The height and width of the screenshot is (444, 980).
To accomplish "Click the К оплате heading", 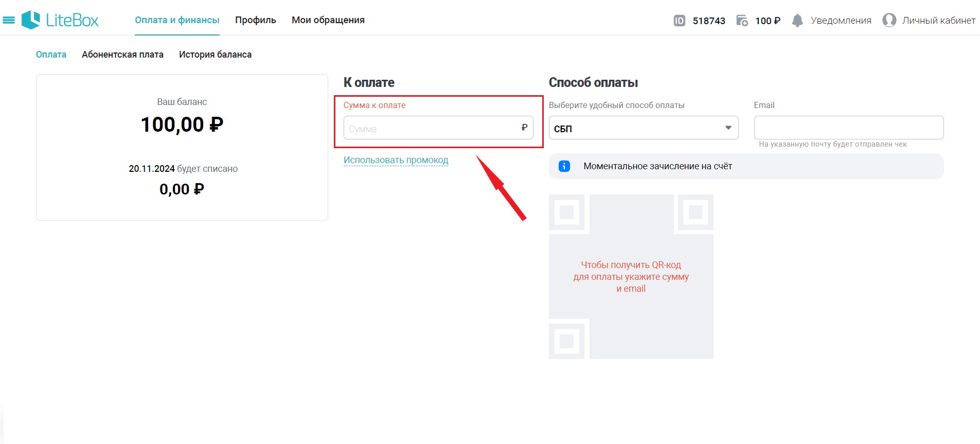I will (x=369, y=82).
